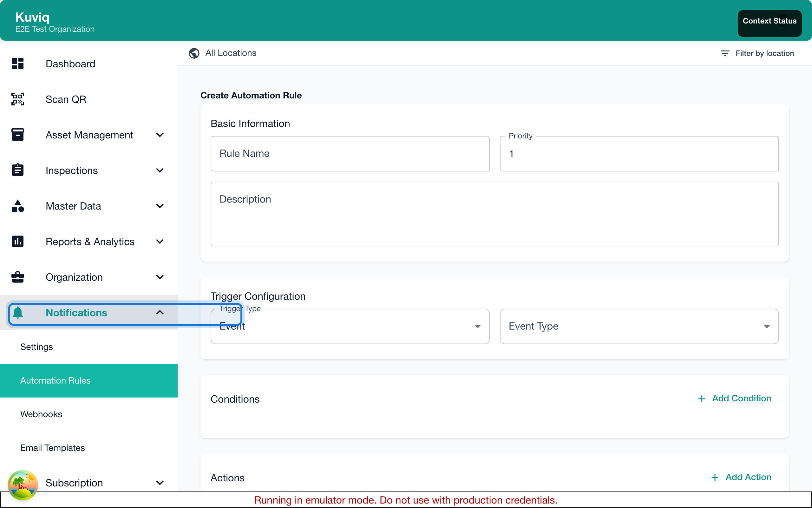
Task: Focus the Description text area
Action: (x=494, y=214)
